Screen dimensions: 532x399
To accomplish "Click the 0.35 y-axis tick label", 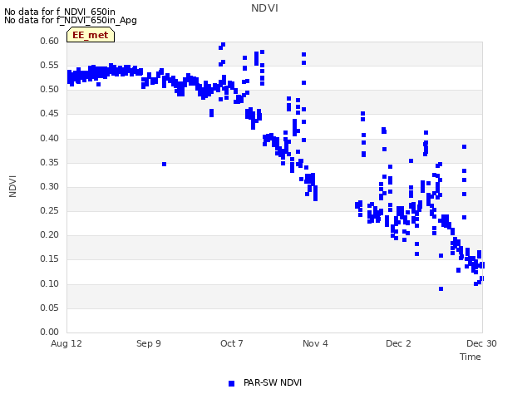I will [50, 163].
